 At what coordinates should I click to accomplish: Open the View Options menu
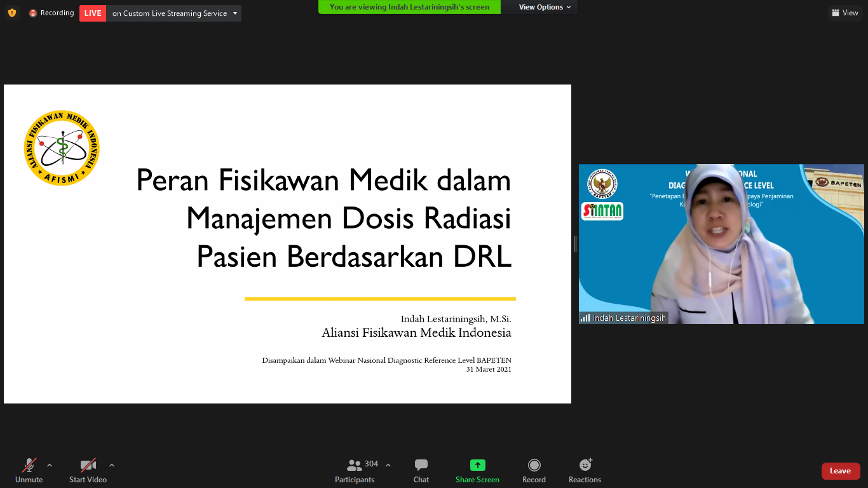[544, 7]
